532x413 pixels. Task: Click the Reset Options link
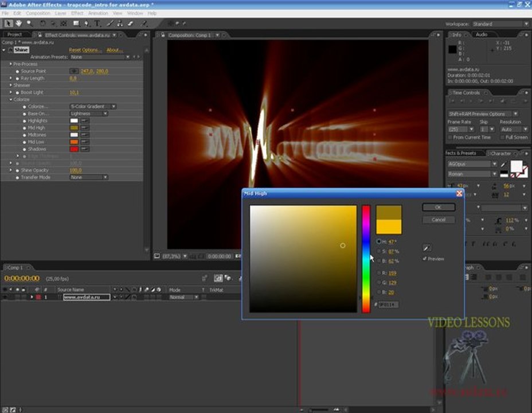[85, 50]
